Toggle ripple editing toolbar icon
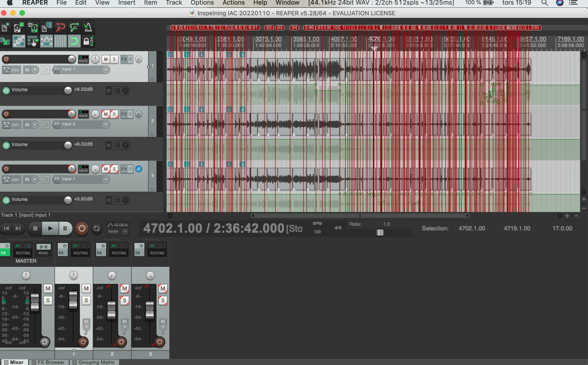This screenshot has width=588, height=365. pos(33,41)
